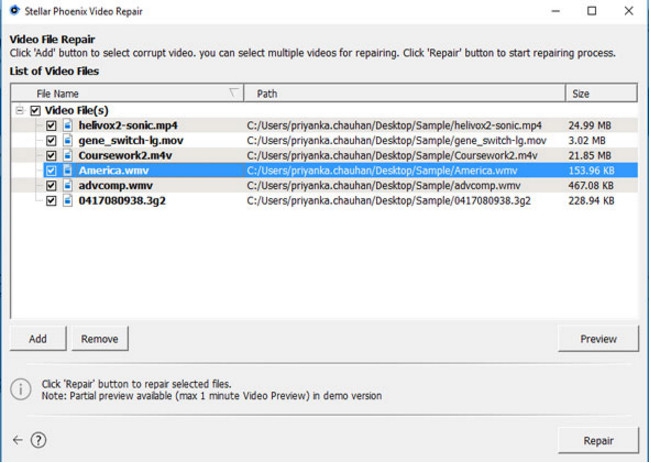Viewport: 651px width, 463px height.
Task: Uncheck the Video File(s) root checkbox
Action: (x=35, y=110)
